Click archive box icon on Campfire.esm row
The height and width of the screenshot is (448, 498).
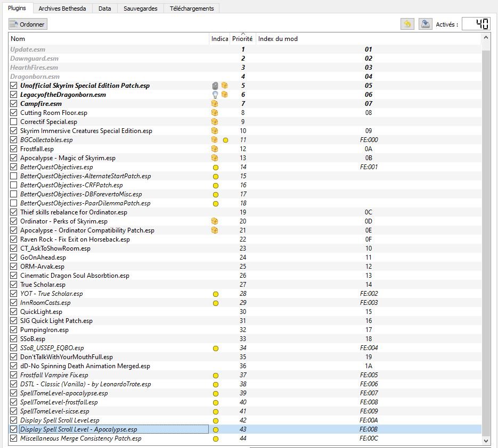215,104
